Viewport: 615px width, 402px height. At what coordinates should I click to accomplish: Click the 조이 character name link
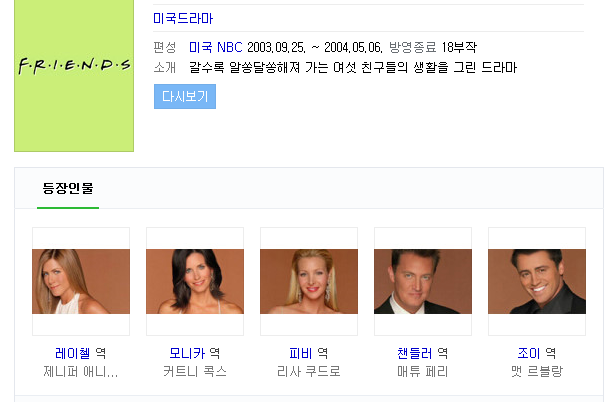[x=529, y=353]
